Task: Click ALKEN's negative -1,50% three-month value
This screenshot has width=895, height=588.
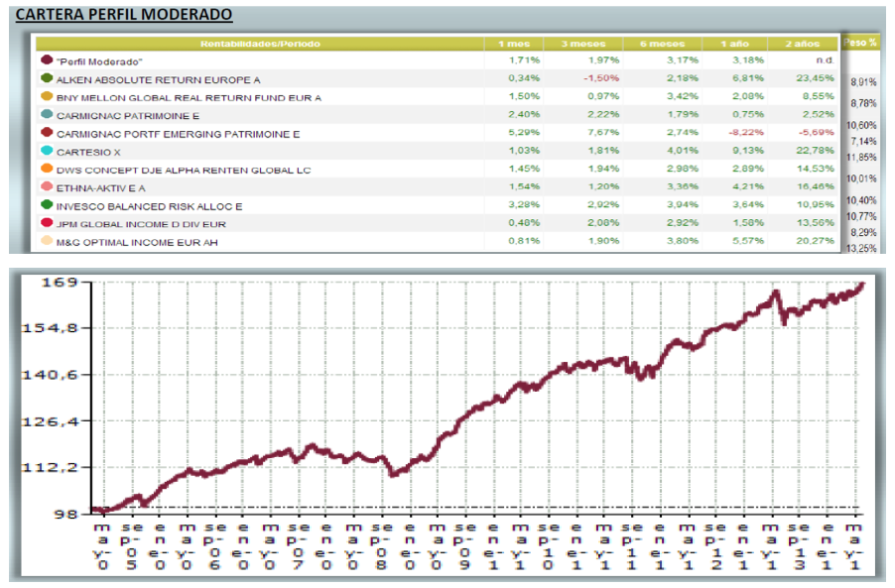Action: (x=601, y=78)
